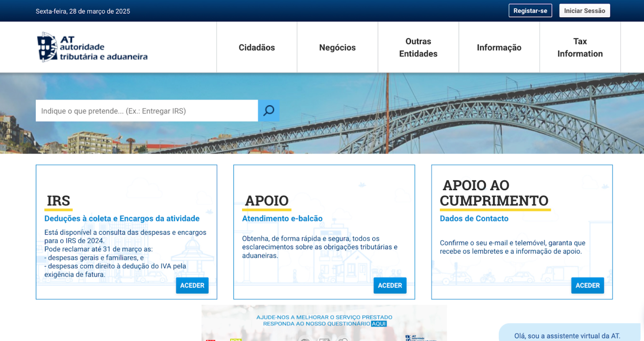Click the search input field
This screenshot has height=341, width=644.
pos(147,111)
